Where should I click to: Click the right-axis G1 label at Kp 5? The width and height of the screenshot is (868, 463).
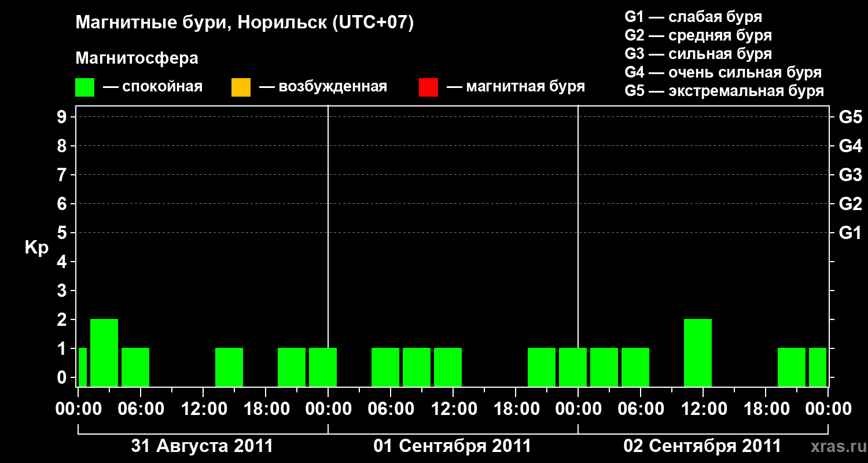[851, 233]
